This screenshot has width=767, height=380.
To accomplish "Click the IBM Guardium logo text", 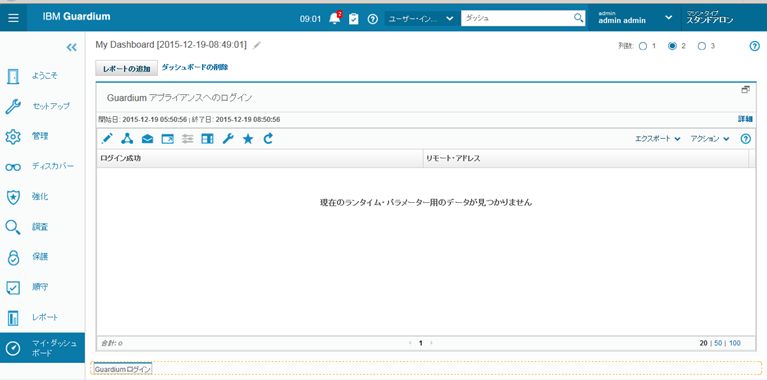I will pyautogui.click(x=76, y=16).
